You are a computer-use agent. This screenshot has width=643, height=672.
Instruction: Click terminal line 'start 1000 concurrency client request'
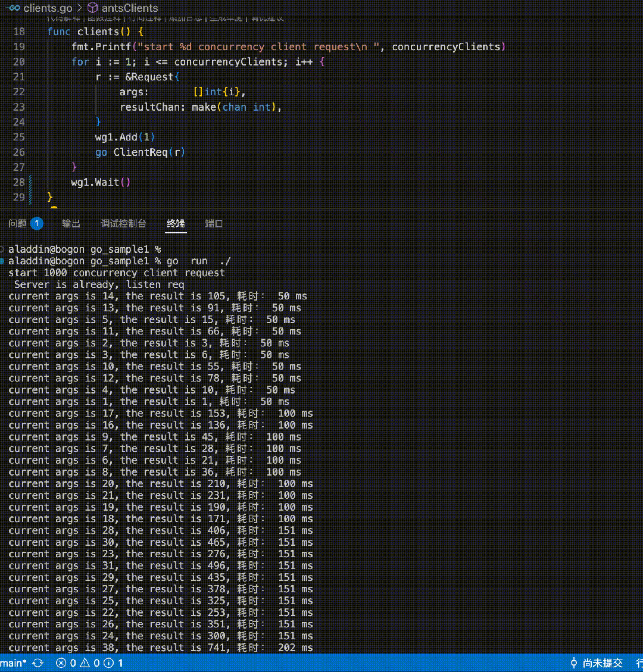pyautogui.click(x=117, y=273)
